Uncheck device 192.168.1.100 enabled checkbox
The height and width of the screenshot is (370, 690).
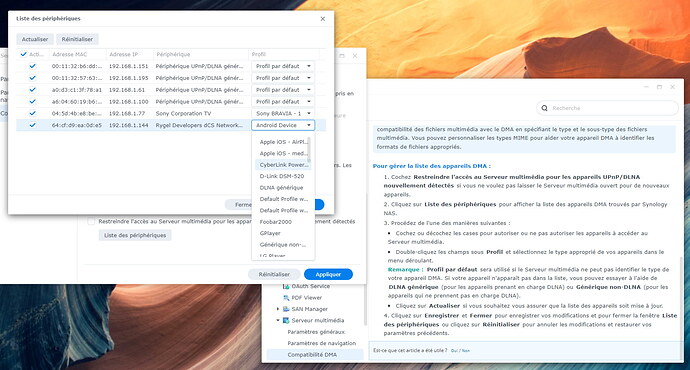pos(32,102)
